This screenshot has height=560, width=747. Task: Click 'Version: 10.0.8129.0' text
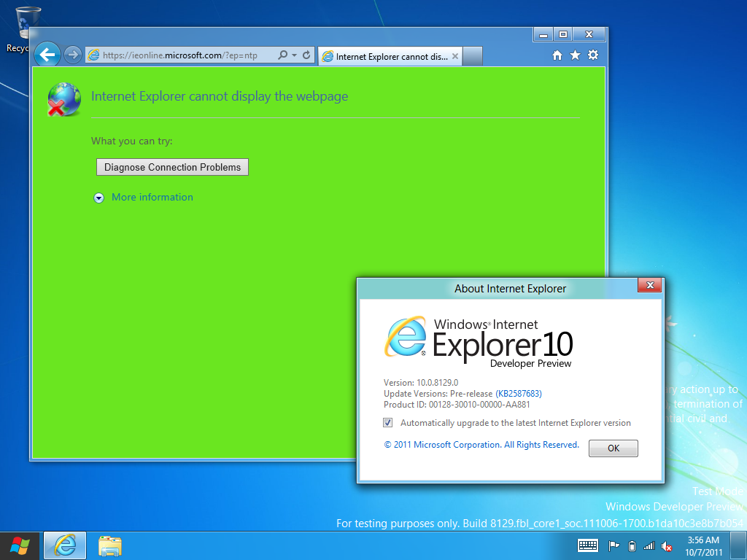[x=421, y=383]
